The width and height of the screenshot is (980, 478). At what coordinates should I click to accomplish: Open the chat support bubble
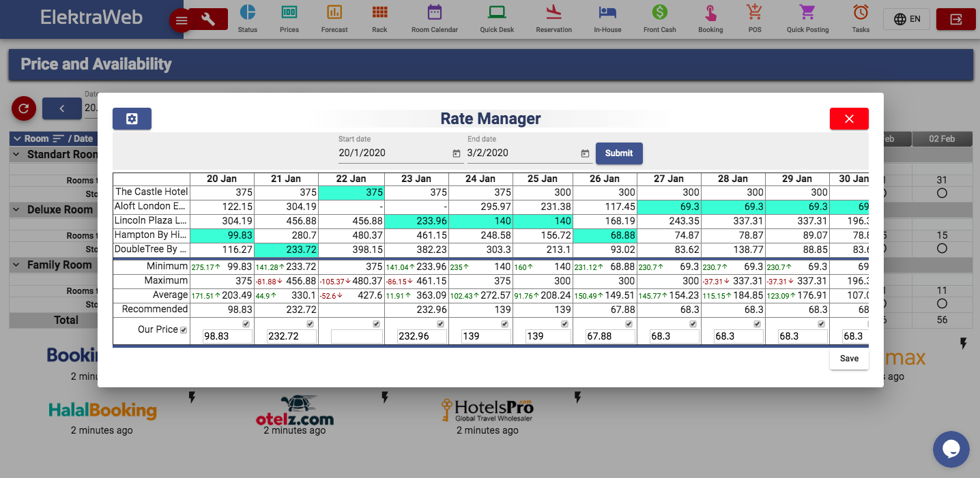tap(951, 449)
